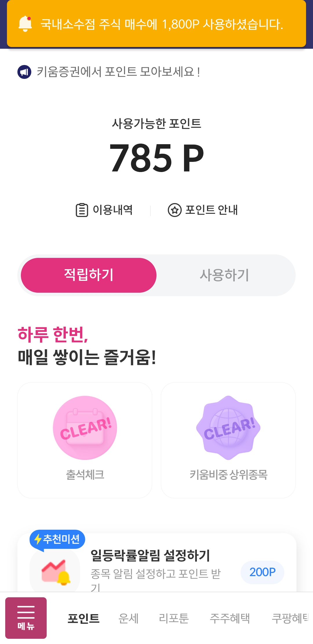The image size is (313, 644).
Task: Open the 쿠팡혜택 tab
Action: 290,618
